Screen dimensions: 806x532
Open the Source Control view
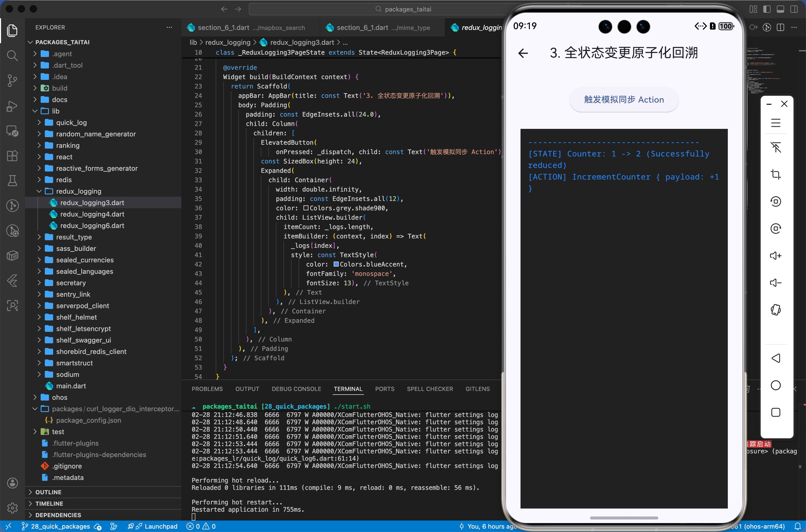coord(12,80)
